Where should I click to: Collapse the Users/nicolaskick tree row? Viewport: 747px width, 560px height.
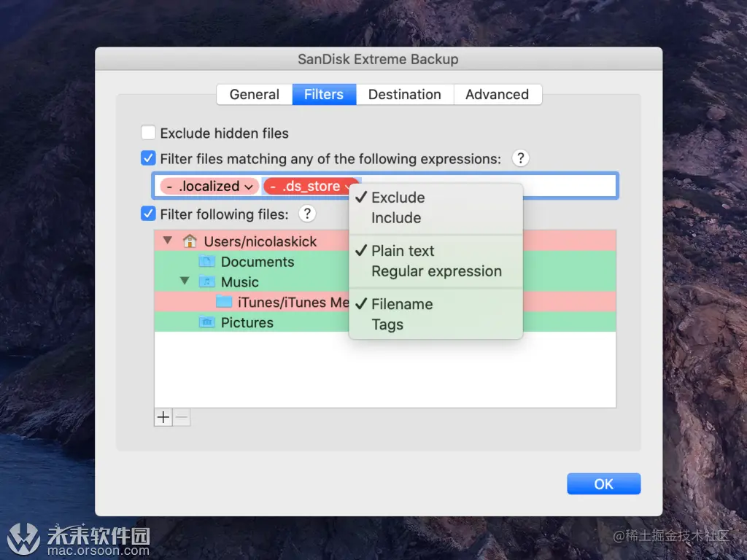point(168,241)
